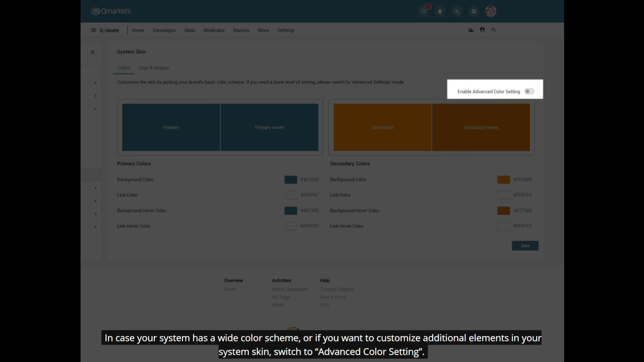Pick the Primary Background Color swatch

290,180
